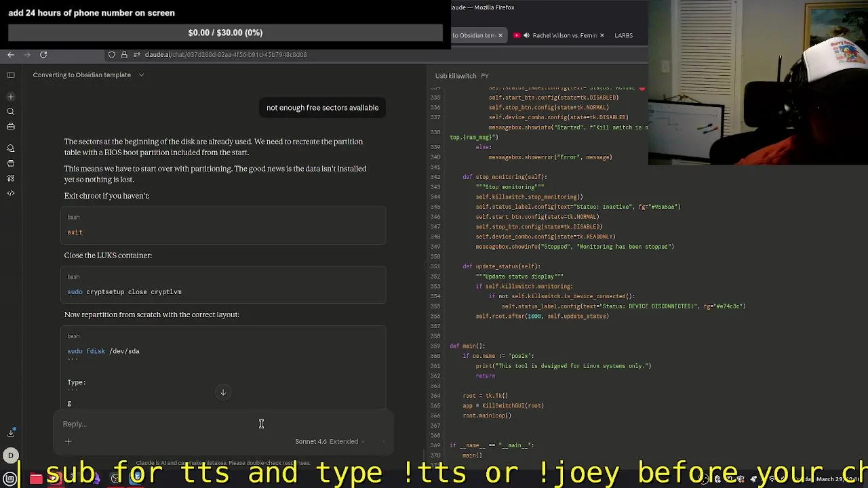Click the 'not enough free sectors available' message
Viewport: 868px width, 488px height.
[323, 108]
